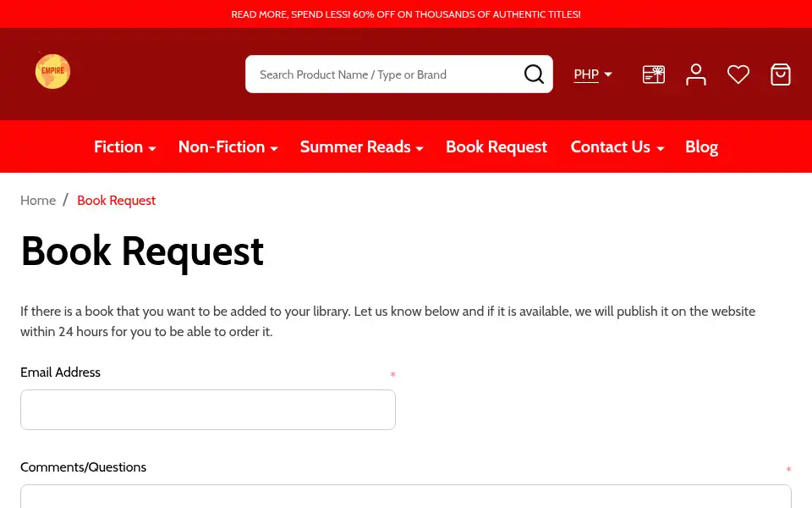Click the Empire globe logo
Viewport: 812px width, 508px height.
52,71
